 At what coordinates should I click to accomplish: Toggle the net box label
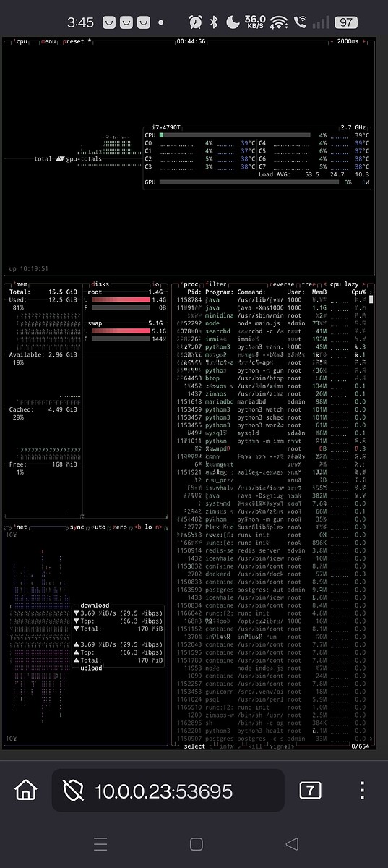pyautogui.click(x=21, y=527)
